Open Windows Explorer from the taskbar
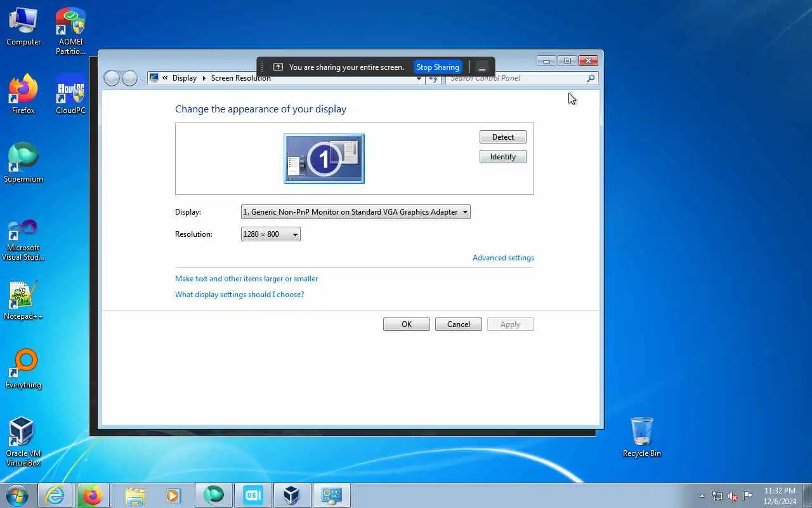Screen dimensions: 812x508 point(135,495)
